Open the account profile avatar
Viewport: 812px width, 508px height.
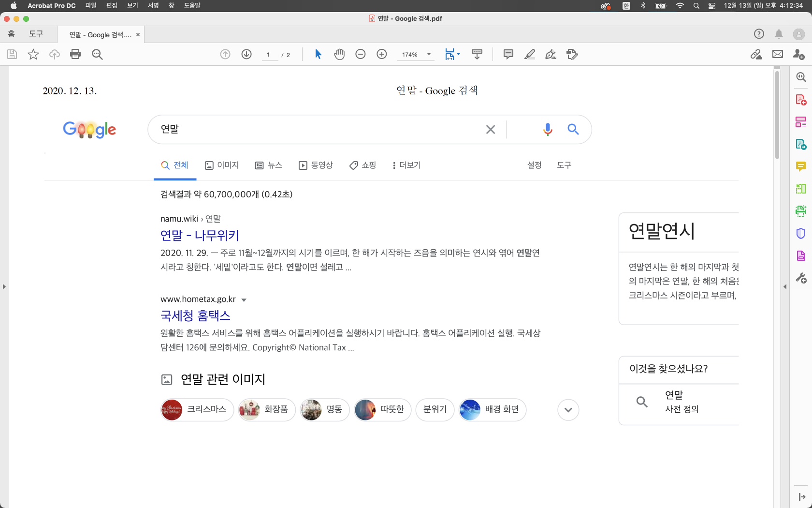click(x=799, y=34)
